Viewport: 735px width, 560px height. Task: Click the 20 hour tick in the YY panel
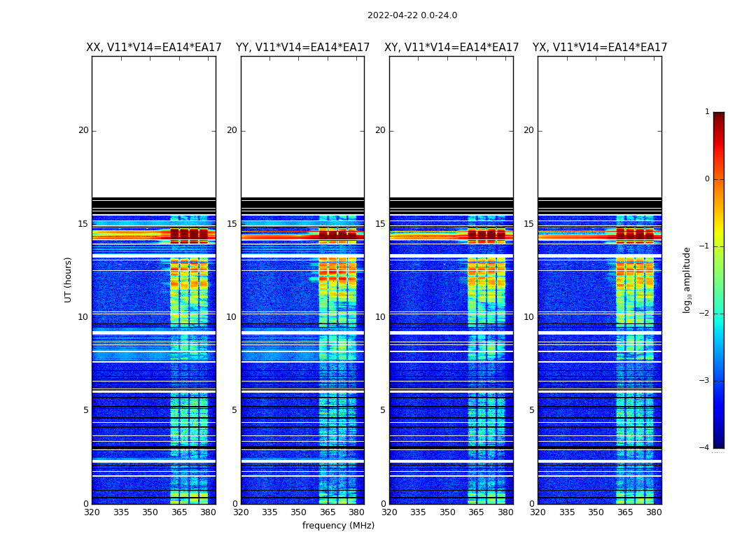[x=232, y=130]
